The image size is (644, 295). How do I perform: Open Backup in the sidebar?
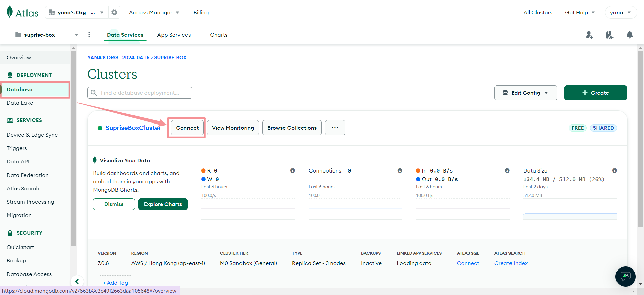coord(16,260)
